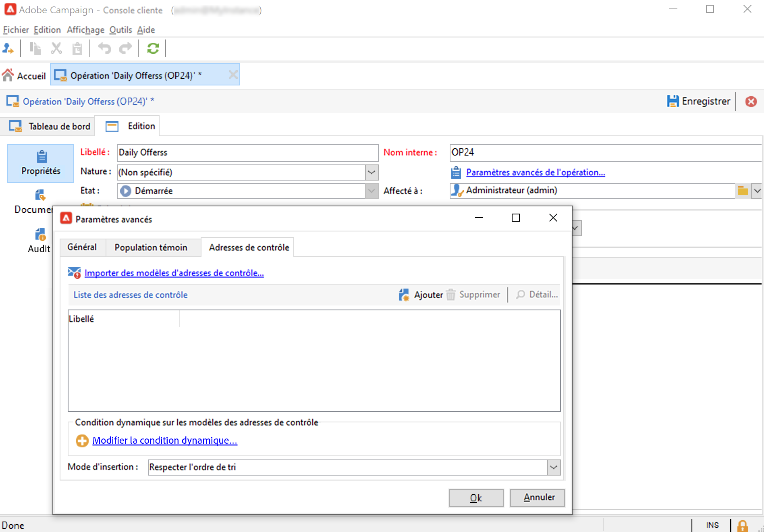This screenshot has width=764, height=532.
Task: Close the Daily Offerss operation tab
Action: click(233, 75)
